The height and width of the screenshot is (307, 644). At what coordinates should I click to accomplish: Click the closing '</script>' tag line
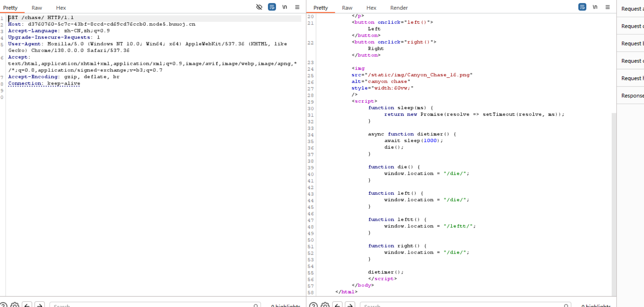click(x=383, y=279)
